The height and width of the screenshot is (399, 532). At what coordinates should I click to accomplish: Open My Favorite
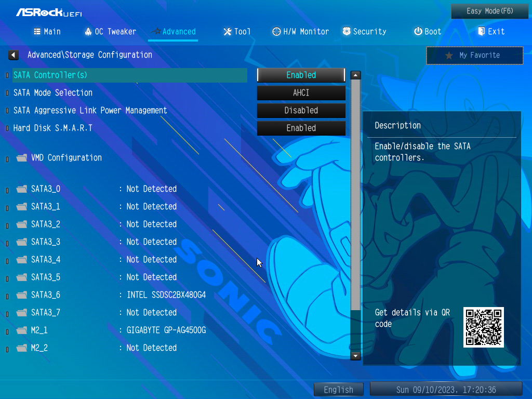tap(475, 55)
